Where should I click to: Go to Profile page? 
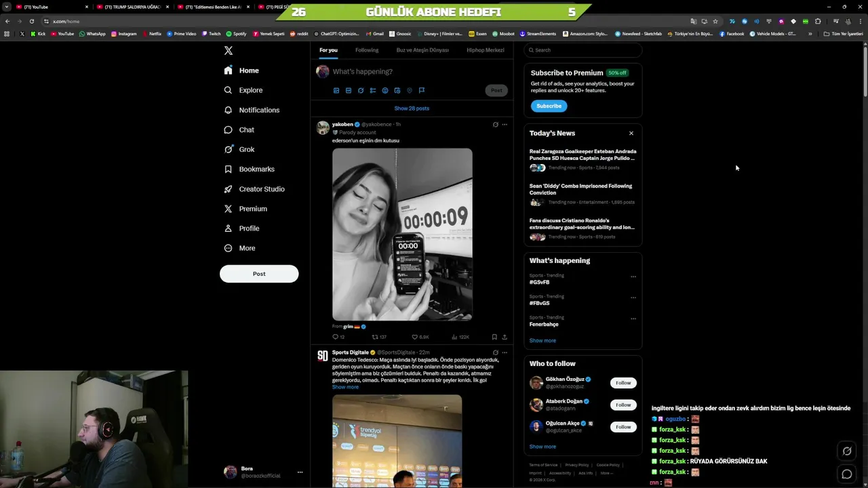pyautogui.click(x=241, y=228)
